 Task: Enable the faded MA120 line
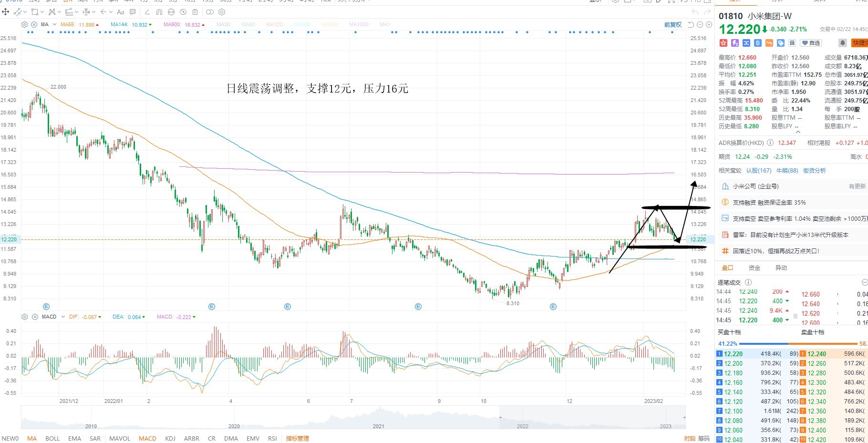point(275,24)
